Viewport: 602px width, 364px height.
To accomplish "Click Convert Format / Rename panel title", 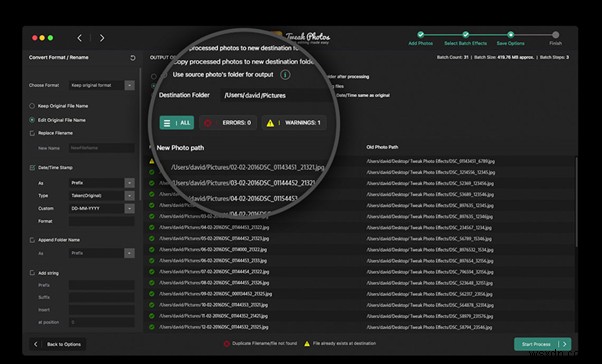I will point(59,57).
